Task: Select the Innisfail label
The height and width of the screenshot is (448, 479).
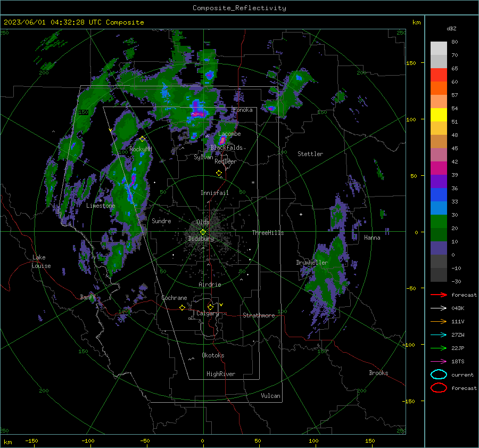Action: point(214,193)
